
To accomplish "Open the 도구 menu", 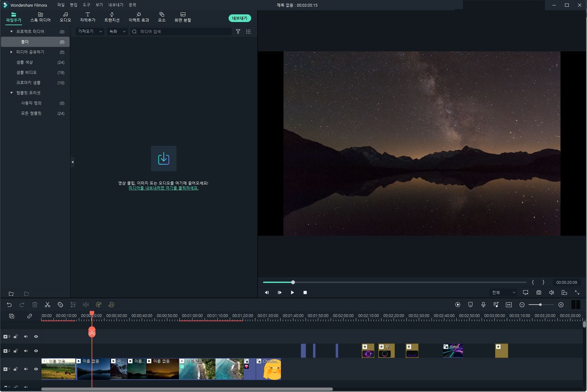I will click(87, 5).
